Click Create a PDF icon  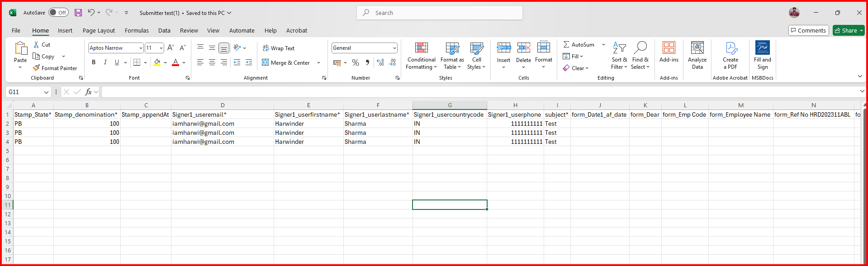(730, 48)
